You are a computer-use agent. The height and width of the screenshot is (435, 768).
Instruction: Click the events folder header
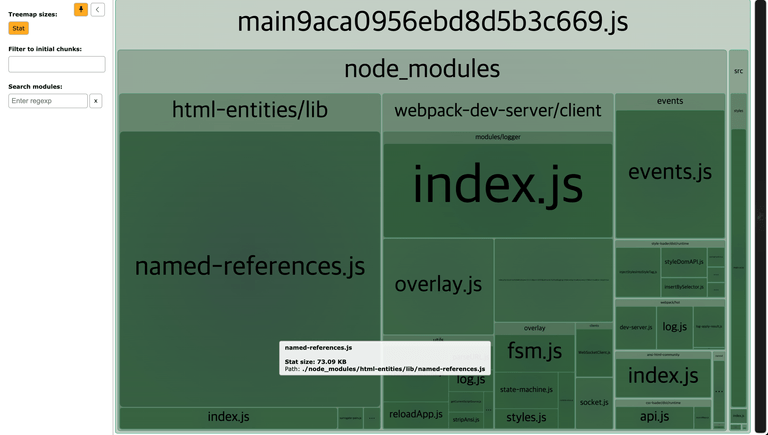coord(670,101)
